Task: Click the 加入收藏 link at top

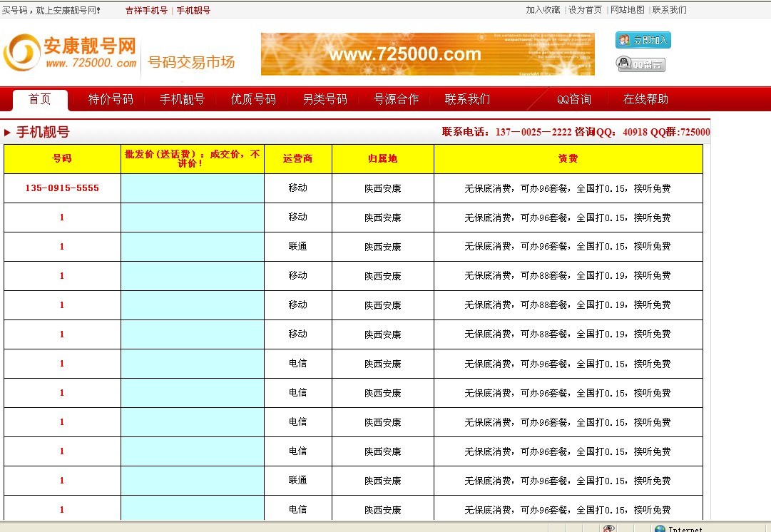Action: pyautogui.click(x=543, y=10)
